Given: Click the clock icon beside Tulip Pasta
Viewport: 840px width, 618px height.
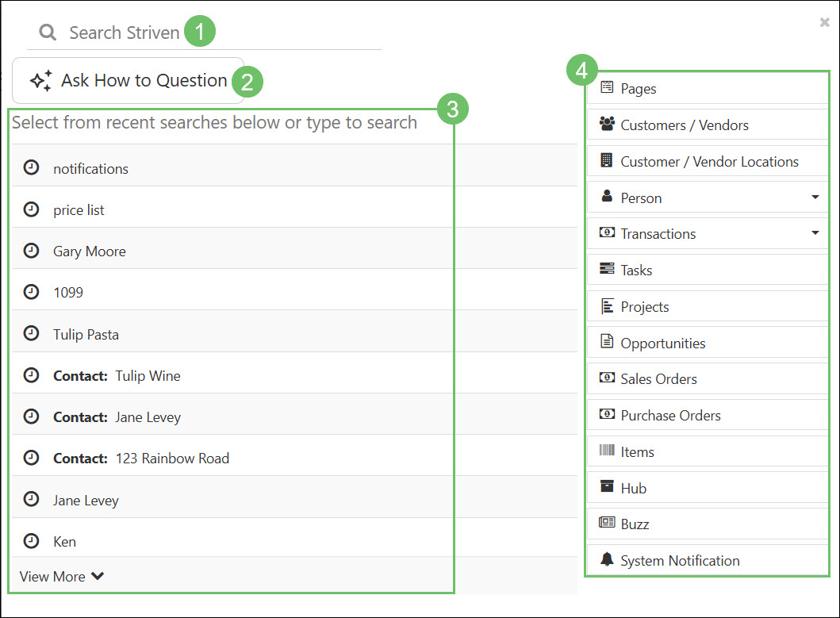Looking at the screenshot, I should [x=32, y=333].
